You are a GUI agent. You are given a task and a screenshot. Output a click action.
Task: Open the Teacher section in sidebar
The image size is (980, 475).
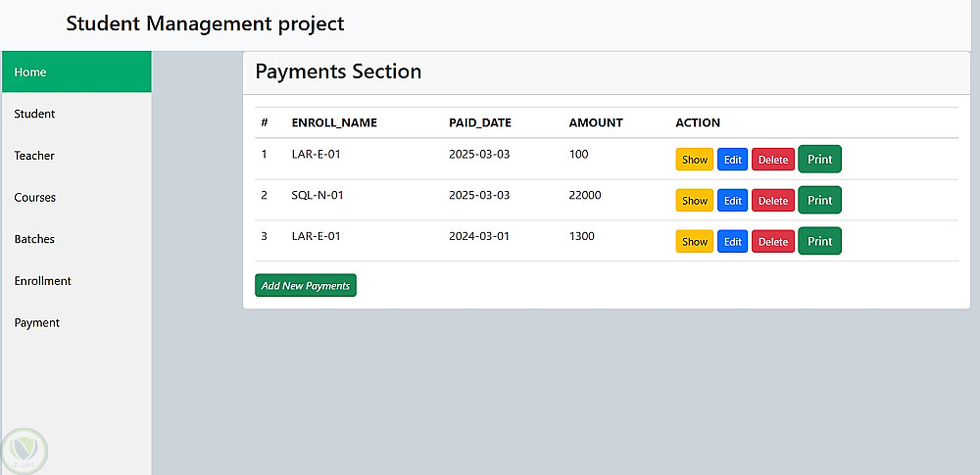[x=34, y=156]
